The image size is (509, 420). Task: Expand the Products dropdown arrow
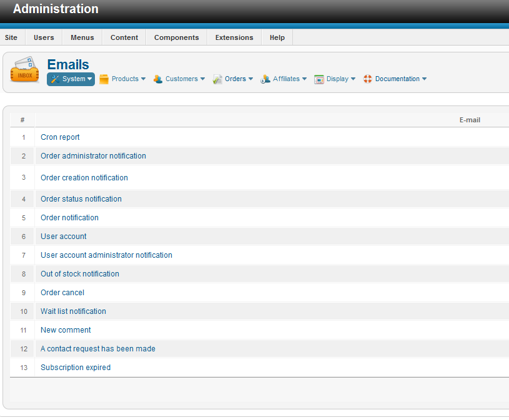tap(143, 79)
